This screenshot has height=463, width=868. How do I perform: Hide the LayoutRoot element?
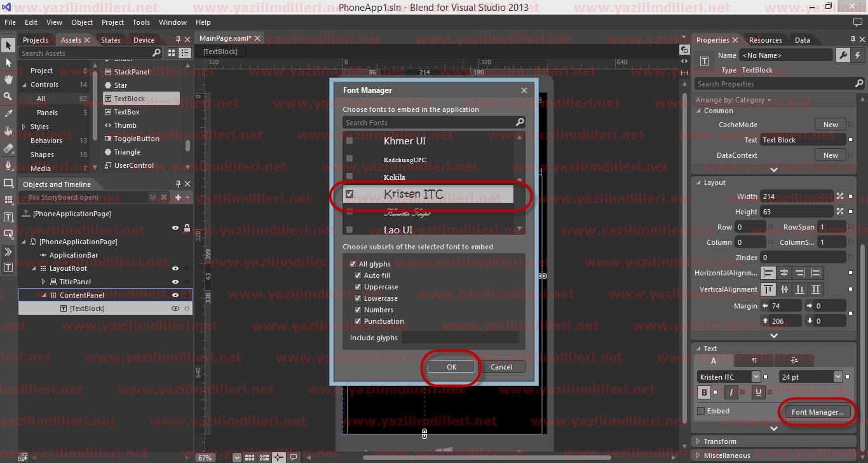pyautogui.click(x=175, y=268)
